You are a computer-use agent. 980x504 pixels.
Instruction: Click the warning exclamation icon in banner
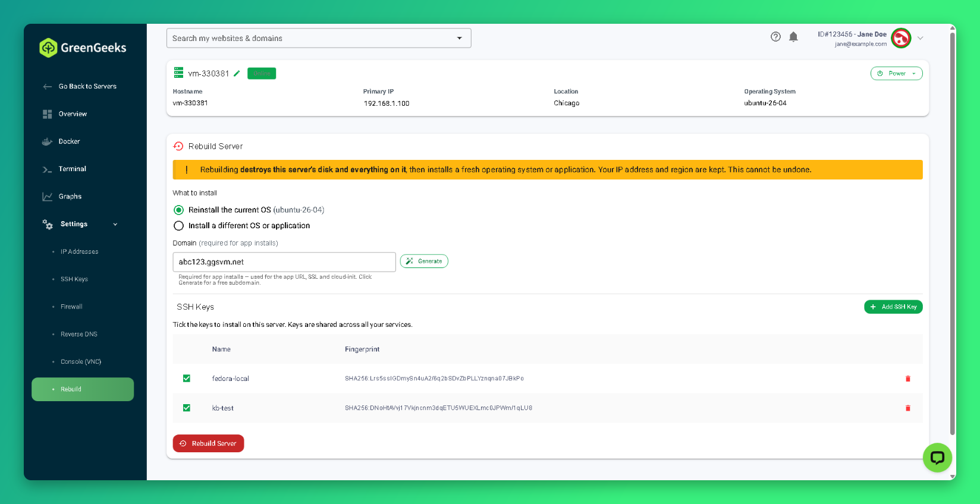click(x=187, y=170)
